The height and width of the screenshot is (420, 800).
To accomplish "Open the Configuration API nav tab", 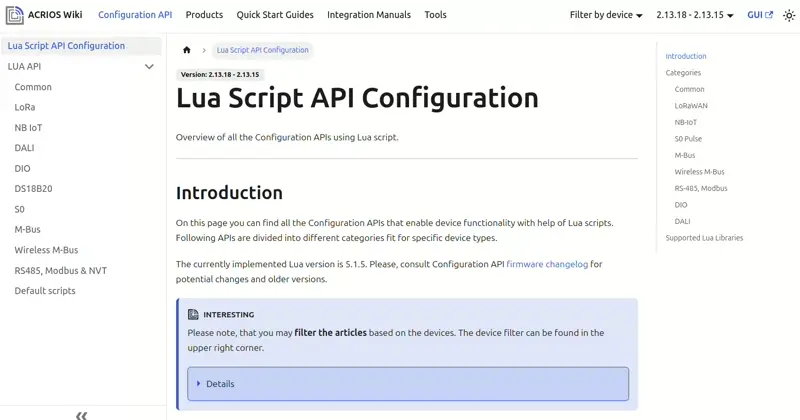I will coord(135,15).
